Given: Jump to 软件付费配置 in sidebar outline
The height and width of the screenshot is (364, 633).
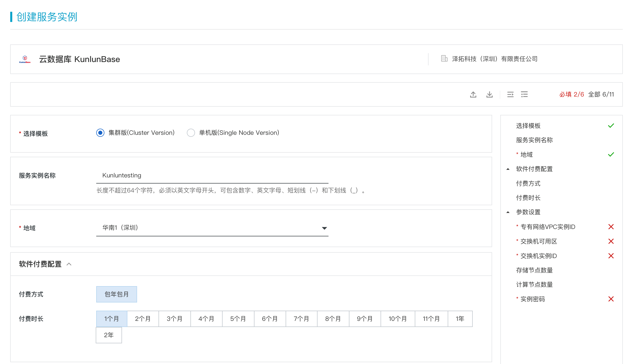Looking at the screenshot, I should click(534, 169).
